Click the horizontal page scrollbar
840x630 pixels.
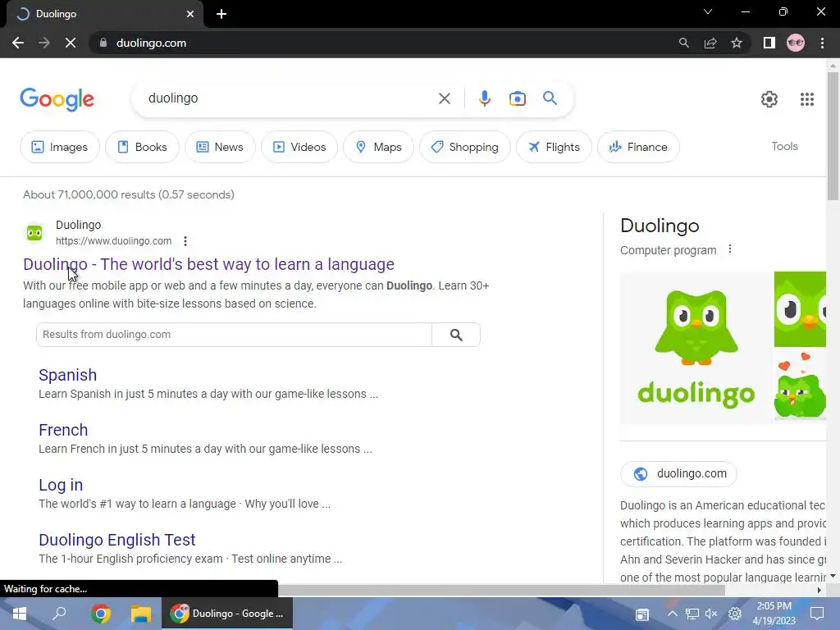pos(501,590)
